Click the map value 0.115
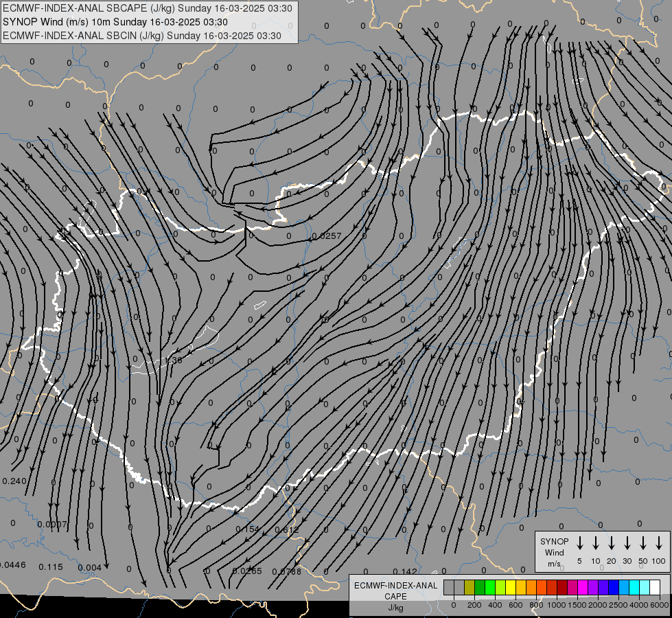The width and height of the screenshot is (672, 618). (x=51, y=567)
